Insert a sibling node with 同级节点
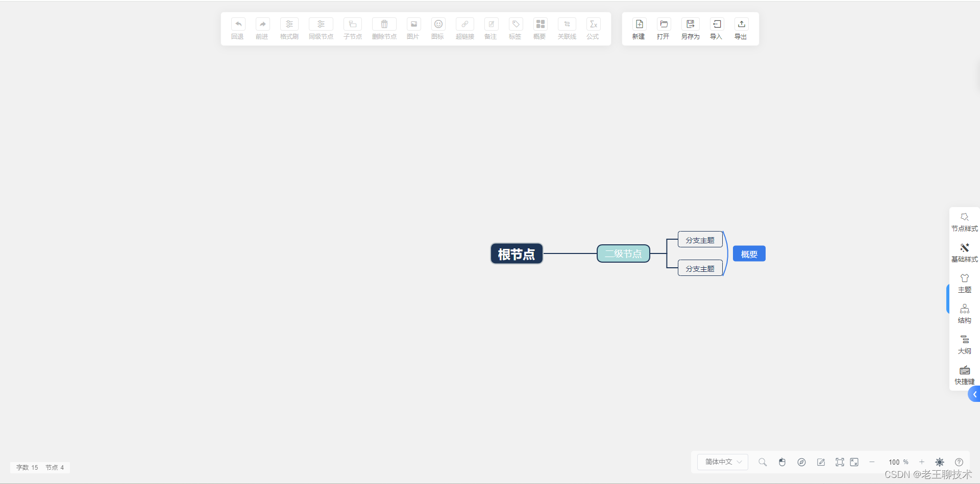The height and width of the screenshot is (484, 980). pos(321,24)
